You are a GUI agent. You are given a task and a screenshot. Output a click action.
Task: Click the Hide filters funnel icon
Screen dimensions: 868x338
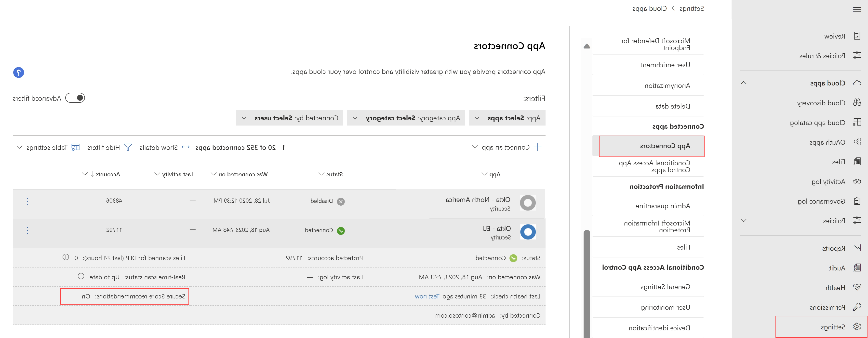point(128,147)
